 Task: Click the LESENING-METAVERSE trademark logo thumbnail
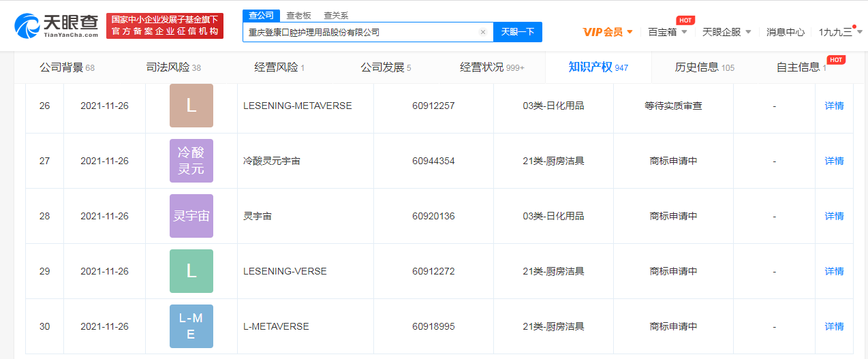(191, 106)
